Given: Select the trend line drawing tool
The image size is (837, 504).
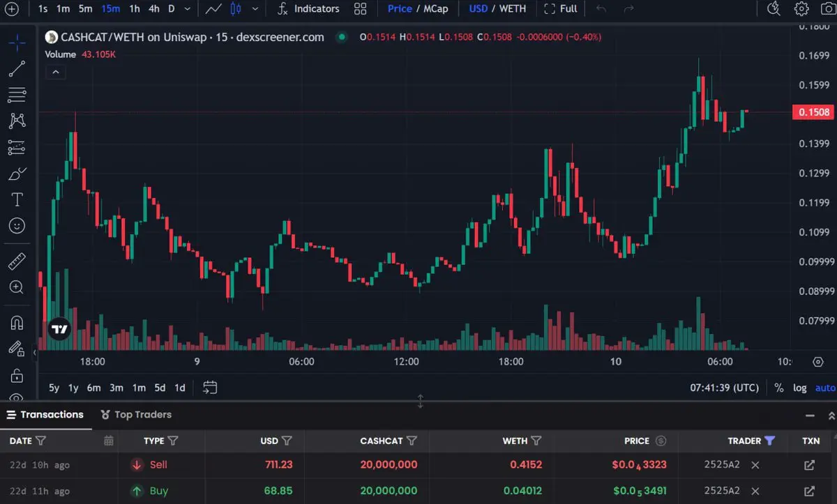Looking at the screenshot, I should click(x=17, y=68).
